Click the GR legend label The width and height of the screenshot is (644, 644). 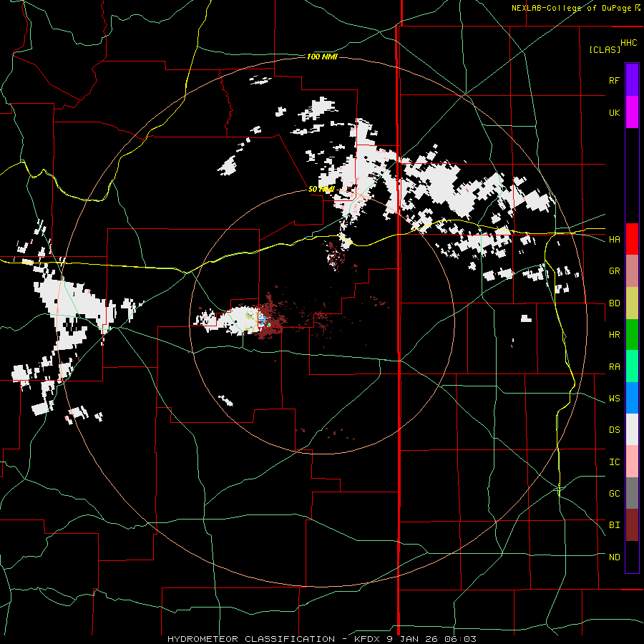coord(614,271)
